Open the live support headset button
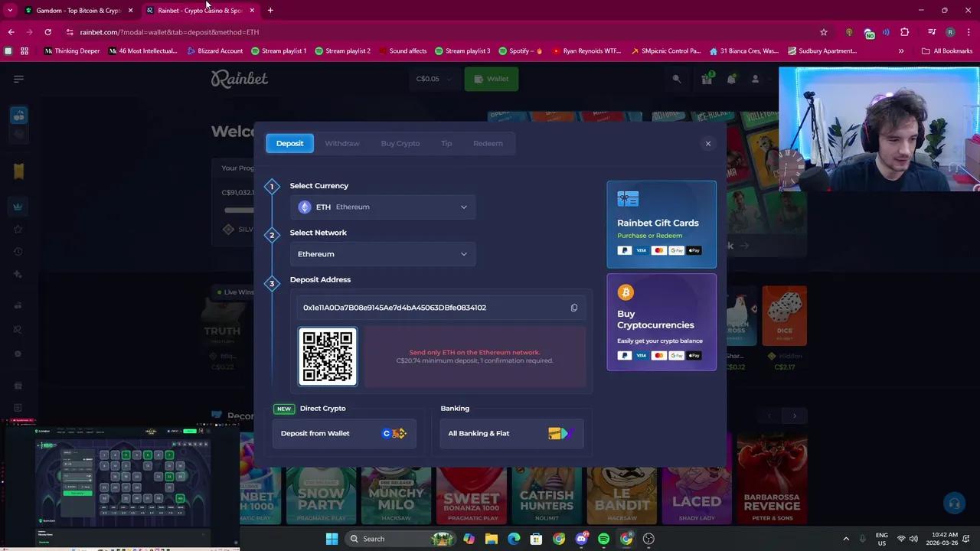This screenshot has height=551, width=980. tap(954, 504)
